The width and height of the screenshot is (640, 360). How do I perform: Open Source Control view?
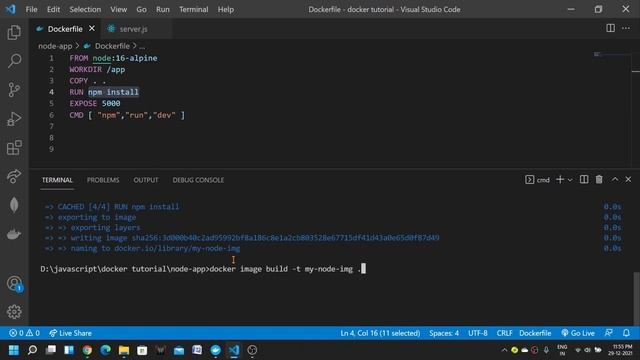pyautogui.click(x=14, y=90)
